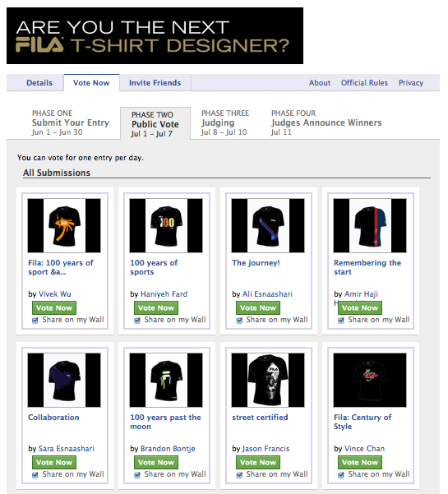The width and height of the screenshot is (448, 494).
Task: Toggle Share on my Wall under The journey!
Action: (x=239, y=321)
